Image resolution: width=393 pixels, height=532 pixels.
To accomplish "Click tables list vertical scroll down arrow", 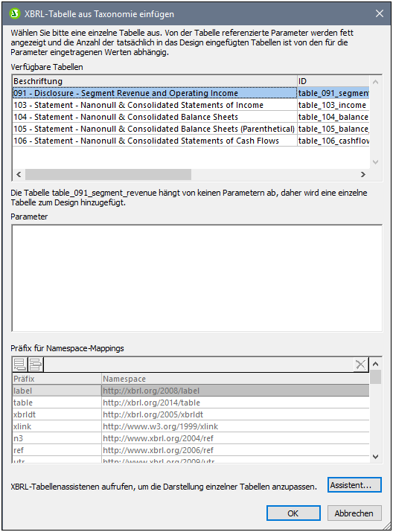I will [375, 162].
